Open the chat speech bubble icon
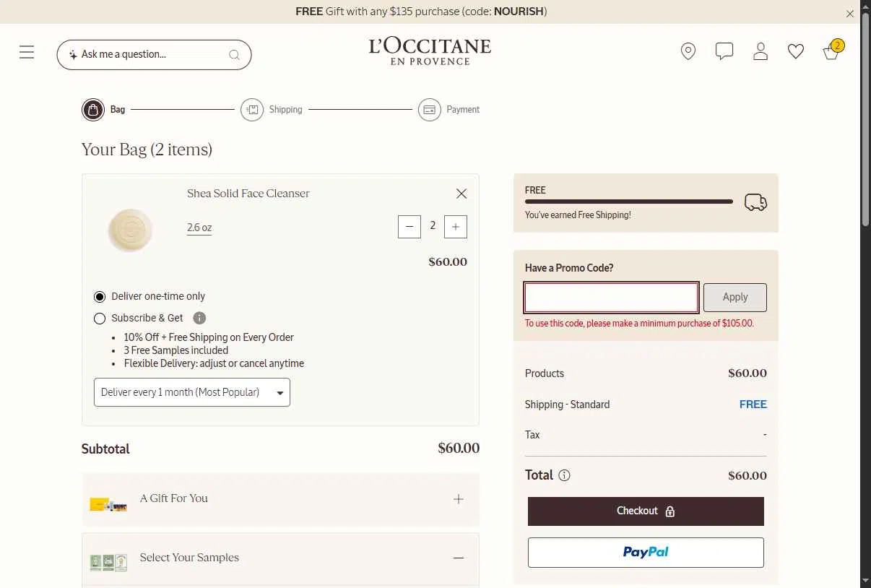 coord(724,51)
